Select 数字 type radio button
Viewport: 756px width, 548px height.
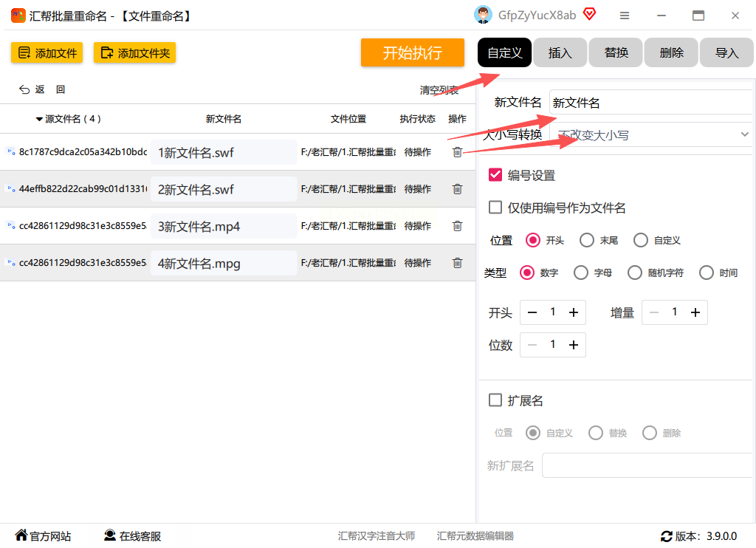pos(527,273)
